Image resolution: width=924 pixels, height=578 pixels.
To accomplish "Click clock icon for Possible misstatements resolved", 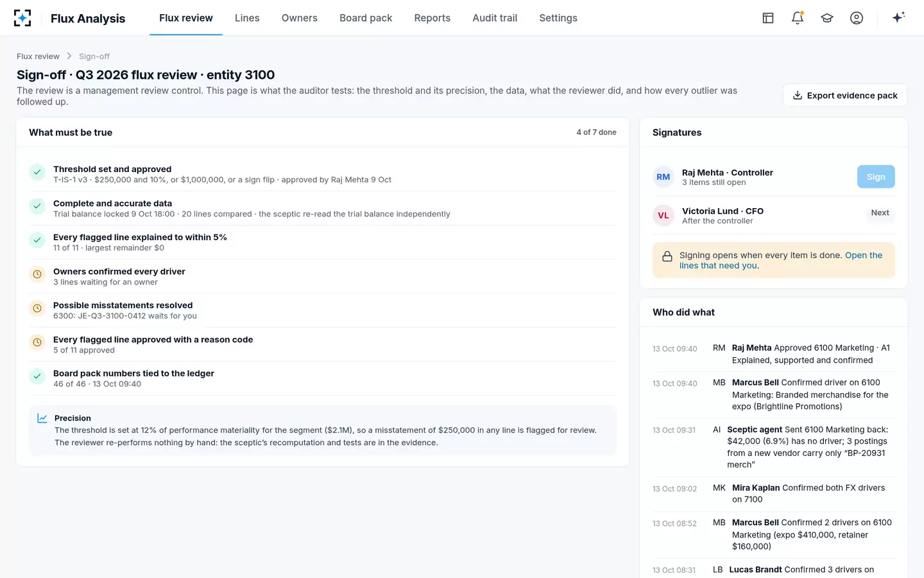I will tap(37, 308).
